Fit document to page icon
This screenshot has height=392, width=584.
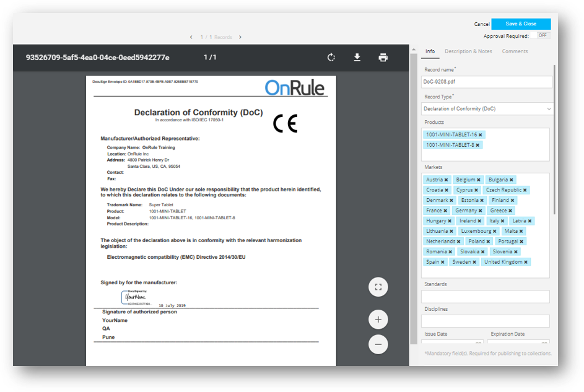(x=378, y=287)
